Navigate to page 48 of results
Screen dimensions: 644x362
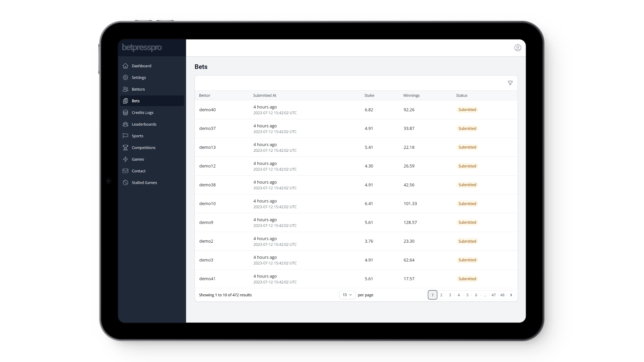pyautogui.click(x=503, y=295)
